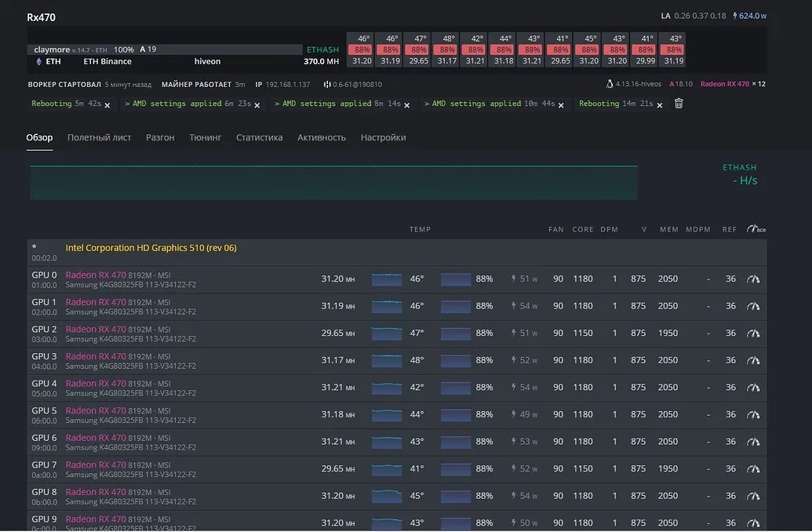Viewport: 812px width, 532px height.
Task: Open overclock gauge icon for GPU 2
Action: [x=753, y=333]
